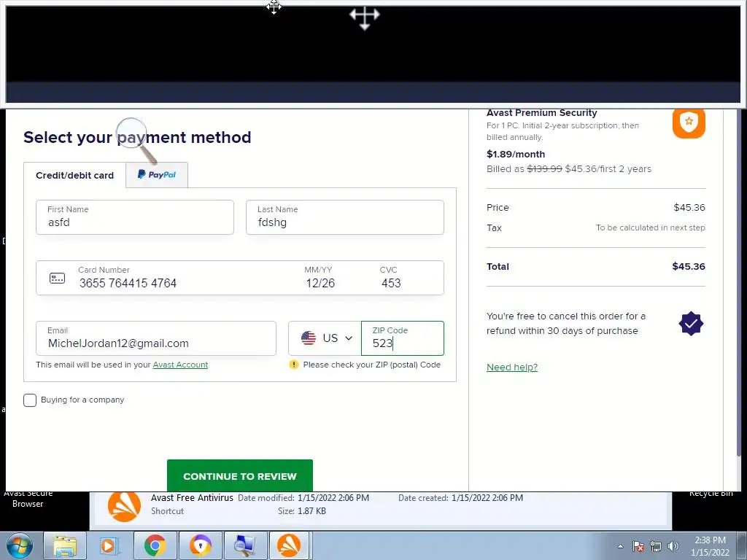Show hidden system tray icons arrow
Screen dimensions: 747x560
click(620, 546)
